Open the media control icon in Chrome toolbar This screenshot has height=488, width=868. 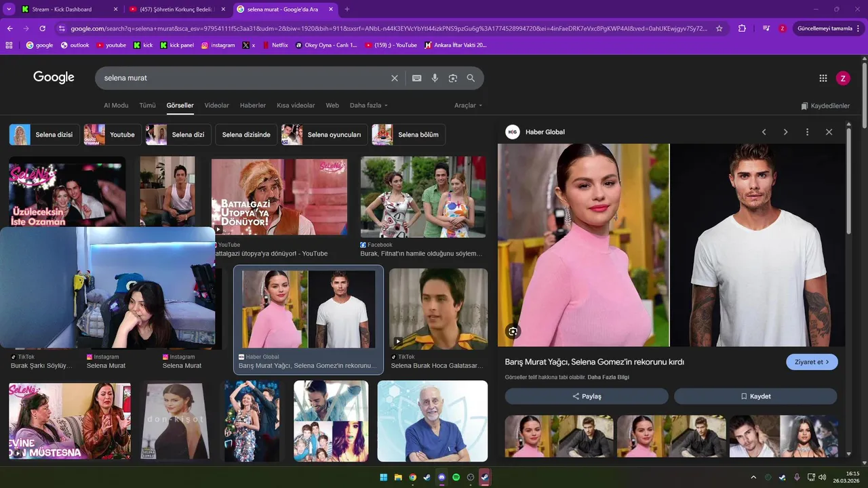click(766, 28)
